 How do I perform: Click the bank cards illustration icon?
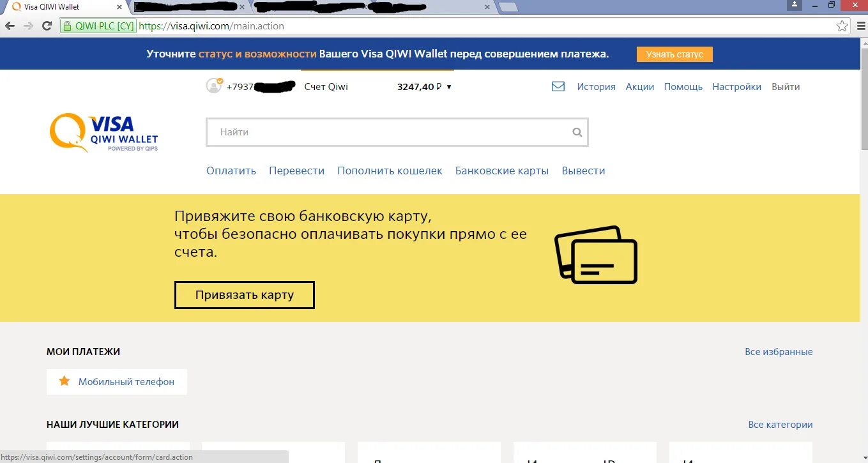(x=596, y=254)
